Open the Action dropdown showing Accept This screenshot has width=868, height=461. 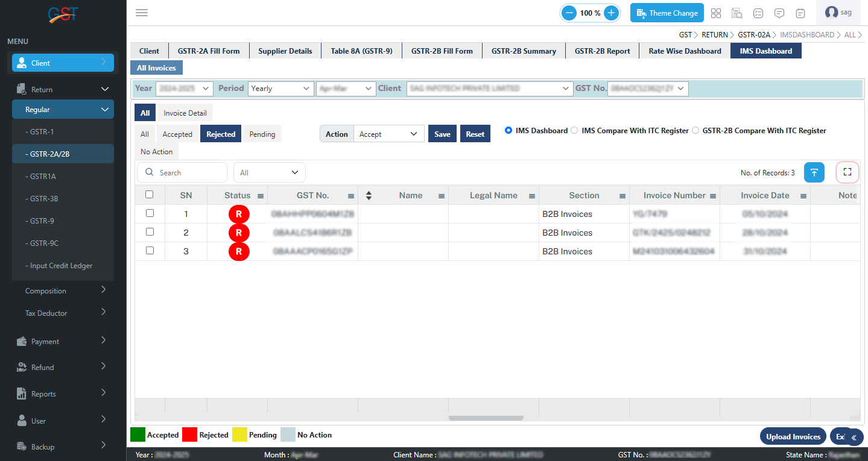388,134
